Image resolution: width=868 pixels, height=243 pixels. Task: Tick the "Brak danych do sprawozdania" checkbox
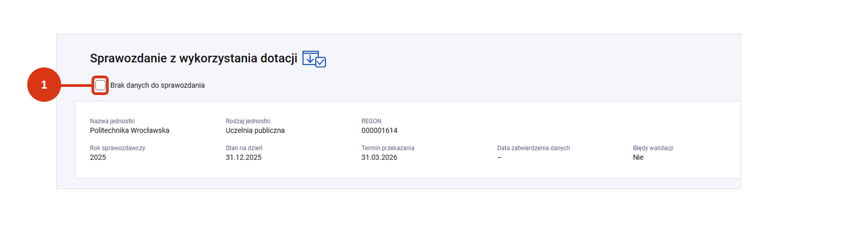(100, 85)
